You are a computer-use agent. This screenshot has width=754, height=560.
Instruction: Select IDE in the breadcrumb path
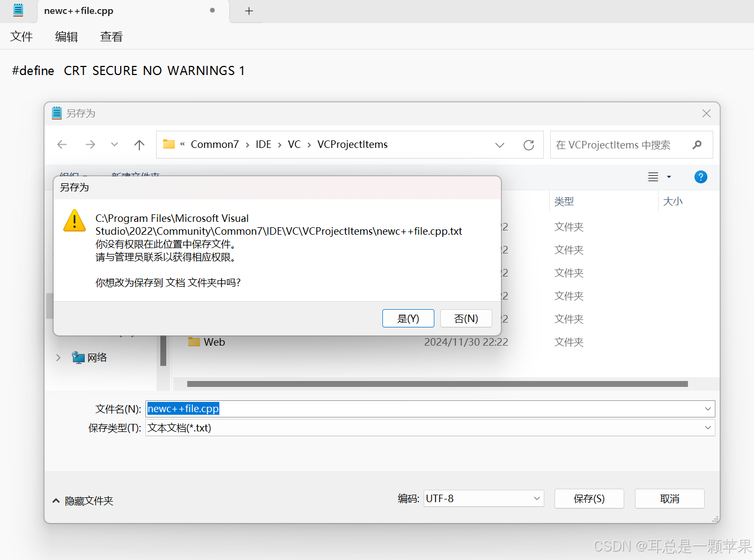[x=263, y=145]
